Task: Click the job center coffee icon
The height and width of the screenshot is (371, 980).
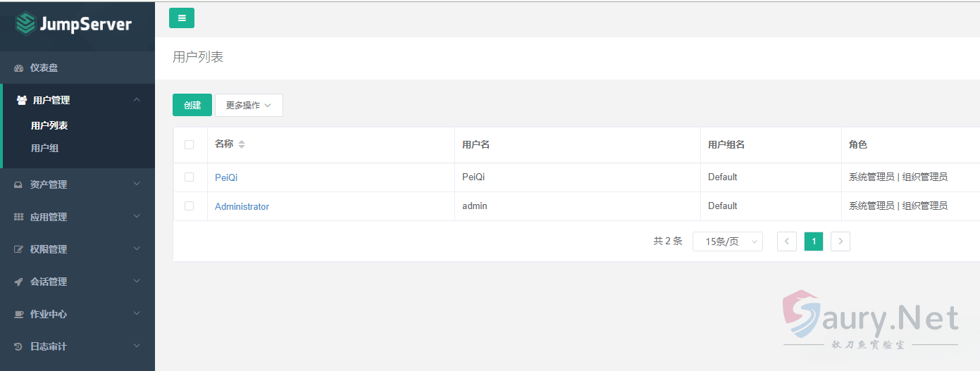Action: point(19,315)
